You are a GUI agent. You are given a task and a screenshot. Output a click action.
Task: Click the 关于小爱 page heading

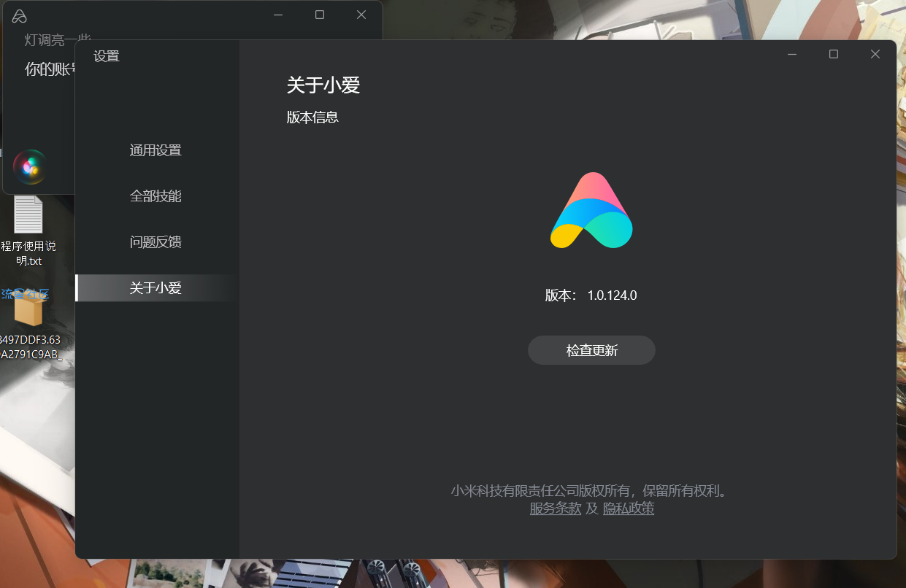coord(323,85)
